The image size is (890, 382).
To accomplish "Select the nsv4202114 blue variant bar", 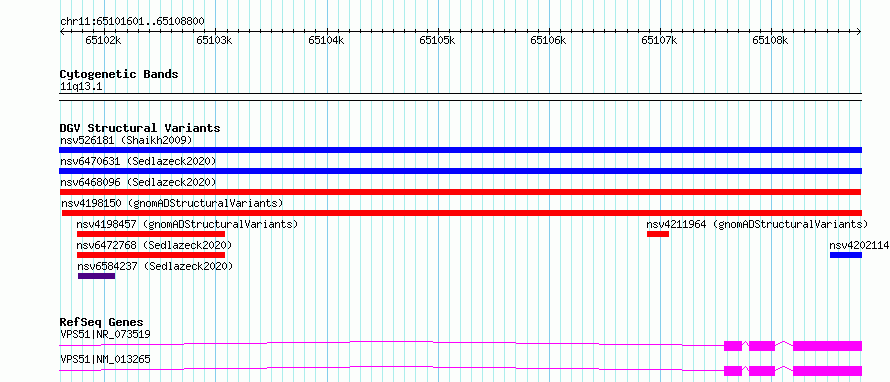I will tap(846, 255).
